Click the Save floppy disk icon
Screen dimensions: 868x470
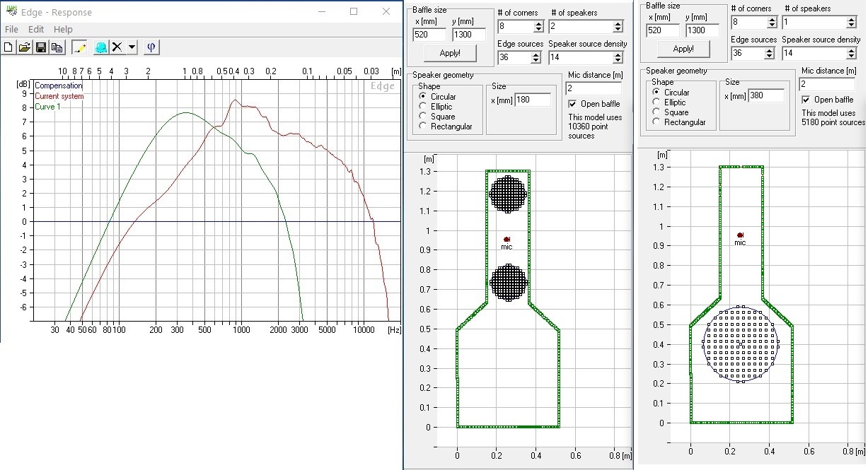click(x=40, y=47)
